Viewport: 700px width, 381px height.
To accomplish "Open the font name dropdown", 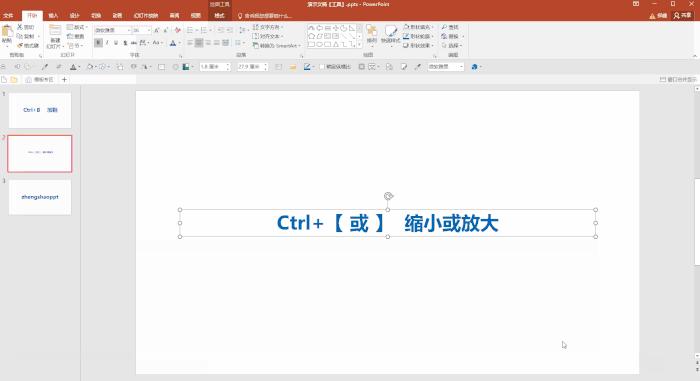I will pyautogui.click(x=129, y=30).
